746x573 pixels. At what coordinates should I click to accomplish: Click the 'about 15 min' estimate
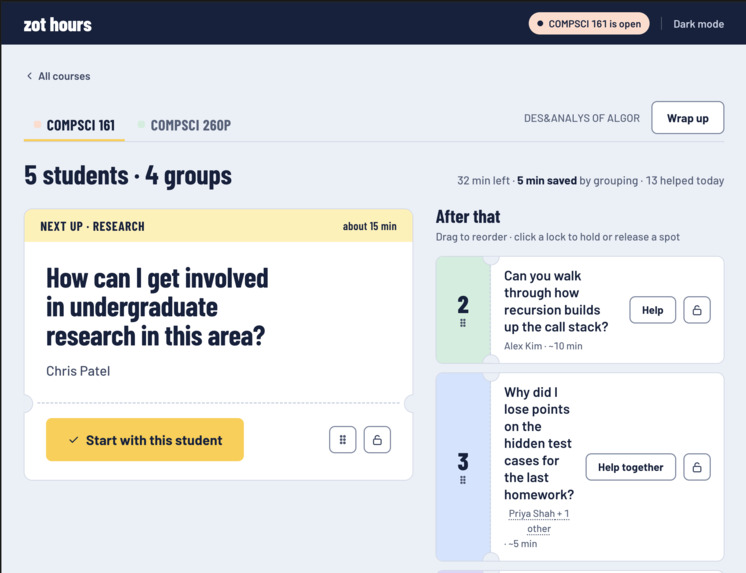[x=370, y=227]
